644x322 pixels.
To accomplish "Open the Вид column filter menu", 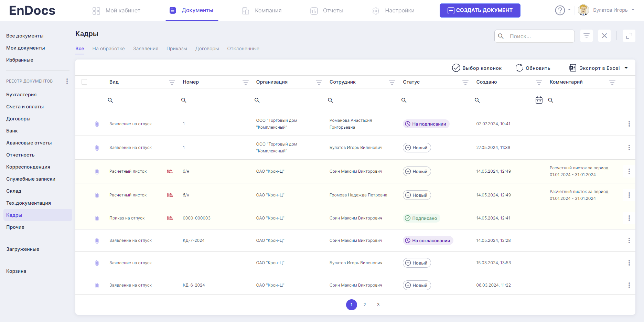I will click(172, 82).
